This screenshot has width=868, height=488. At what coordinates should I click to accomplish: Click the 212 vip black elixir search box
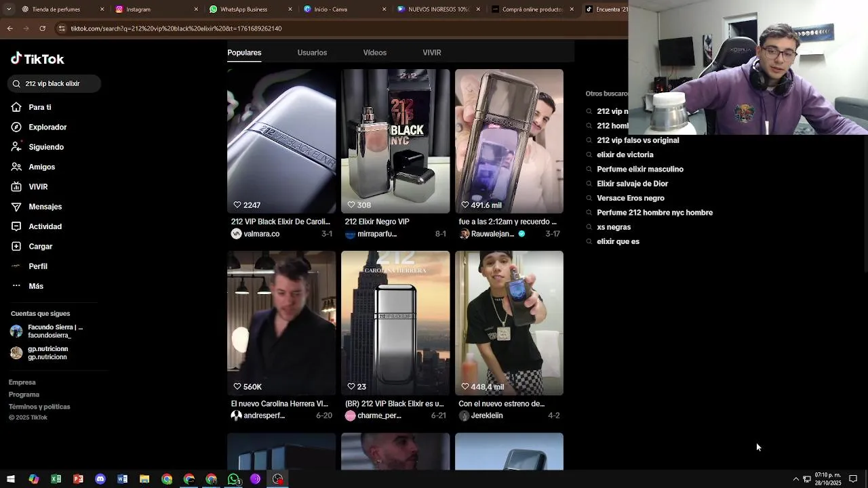coord(55,83)
